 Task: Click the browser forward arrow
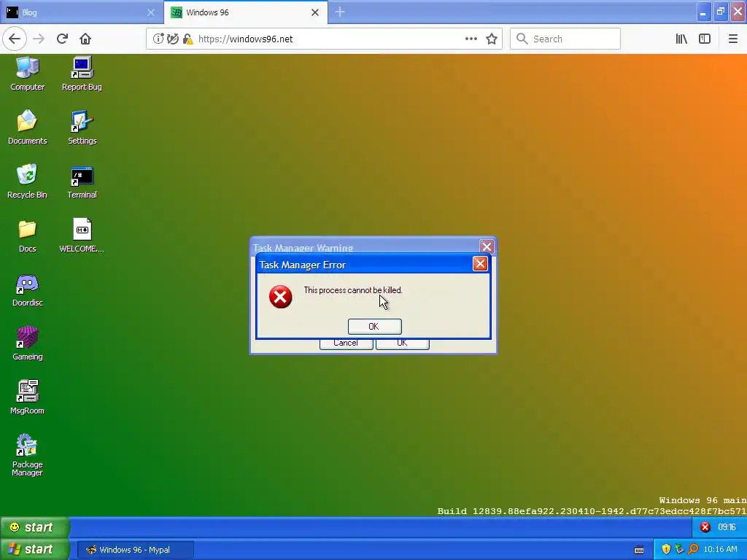(39, 39)
